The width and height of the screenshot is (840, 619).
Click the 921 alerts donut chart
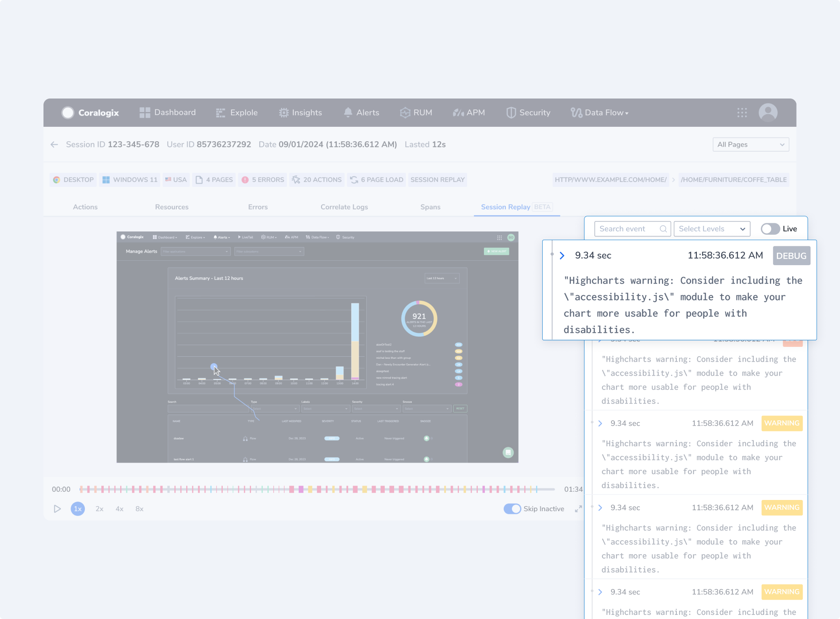[x=419, y=319]
